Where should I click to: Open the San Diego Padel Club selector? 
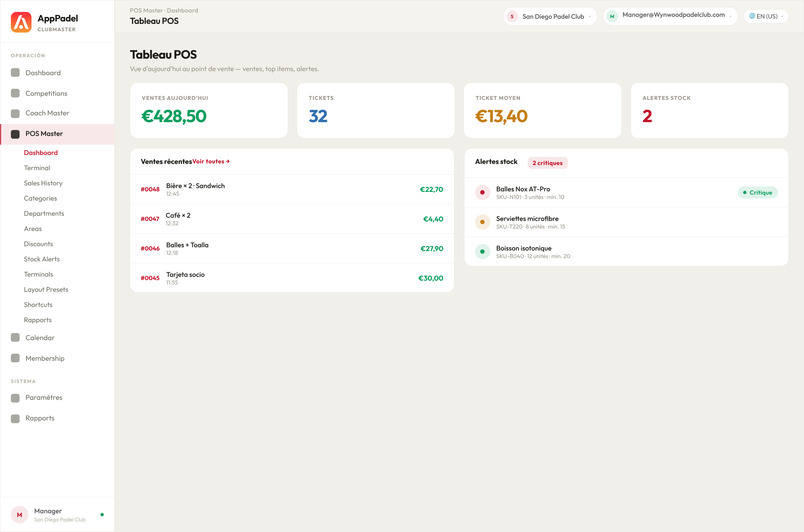(550, 16)
